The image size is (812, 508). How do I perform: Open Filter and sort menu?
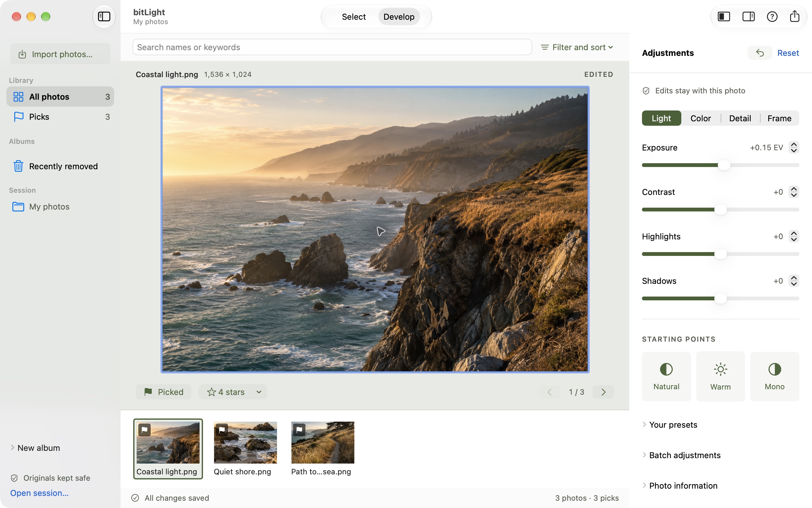coord(577,47)
